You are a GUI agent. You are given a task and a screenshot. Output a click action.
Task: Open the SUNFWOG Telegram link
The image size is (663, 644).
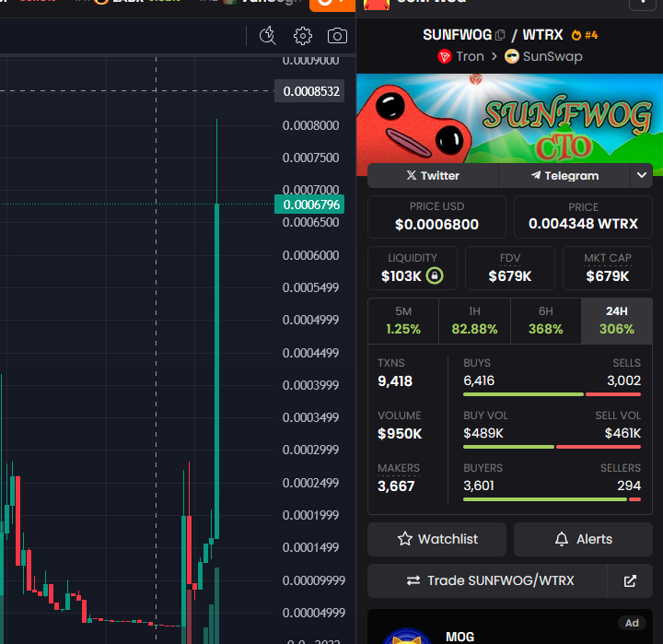pyautogui.click(x=564, y=176)
